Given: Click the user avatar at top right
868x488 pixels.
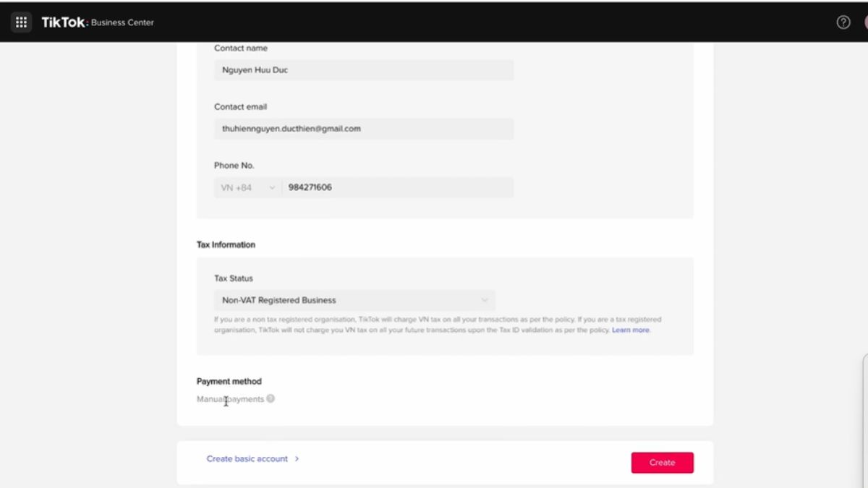Looking at the screenshot, I should [864, 22].
